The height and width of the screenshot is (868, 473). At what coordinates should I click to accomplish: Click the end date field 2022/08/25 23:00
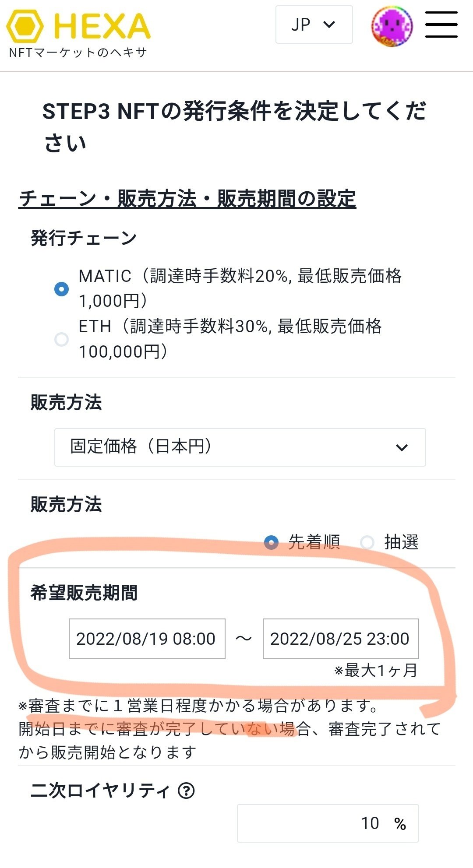[340, 639]
